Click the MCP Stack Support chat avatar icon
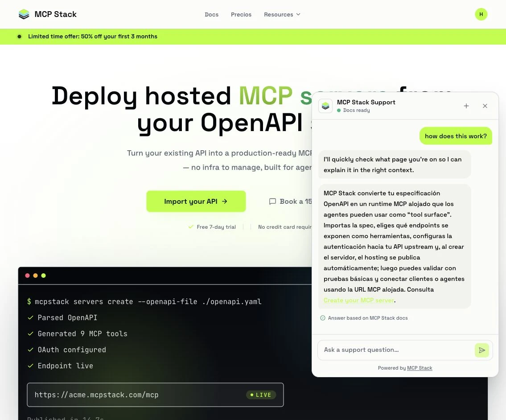The width and height of the screenshot is (506, 420). tap(325, 106)
